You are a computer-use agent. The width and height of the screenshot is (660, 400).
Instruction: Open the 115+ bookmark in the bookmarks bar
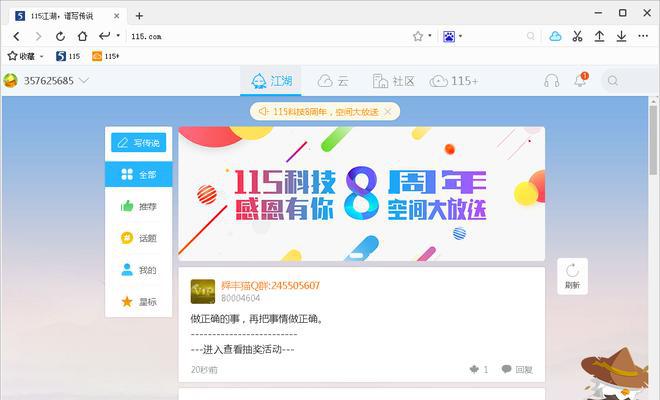[x=106, y=56]
